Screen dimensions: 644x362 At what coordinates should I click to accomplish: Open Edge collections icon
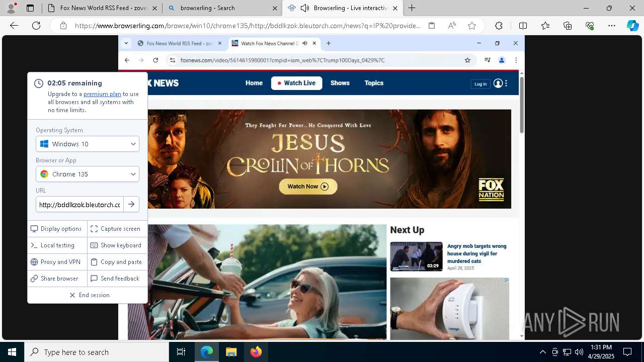pos(568,26)
